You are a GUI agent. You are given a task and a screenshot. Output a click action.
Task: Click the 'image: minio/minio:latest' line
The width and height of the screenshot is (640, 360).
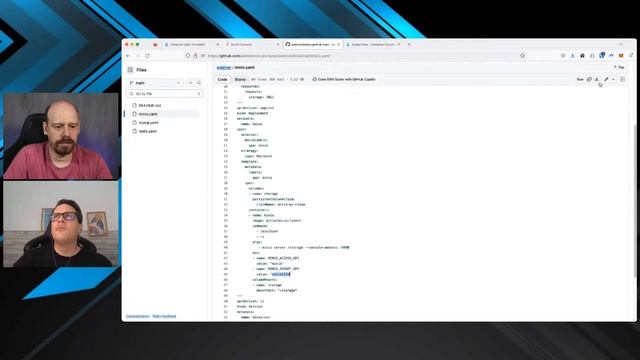277,220
